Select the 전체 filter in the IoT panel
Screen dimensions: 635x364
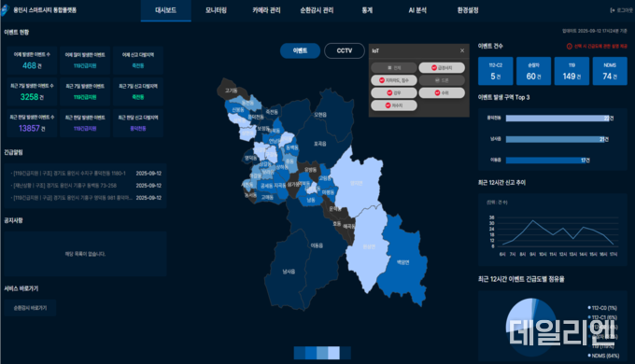[394, 67]
